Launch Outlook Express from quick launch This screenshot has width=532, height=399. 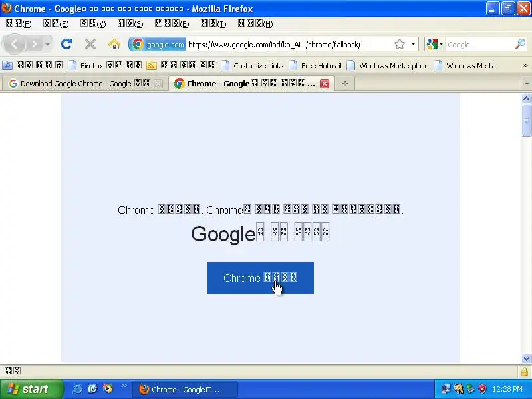coord(92,389)
